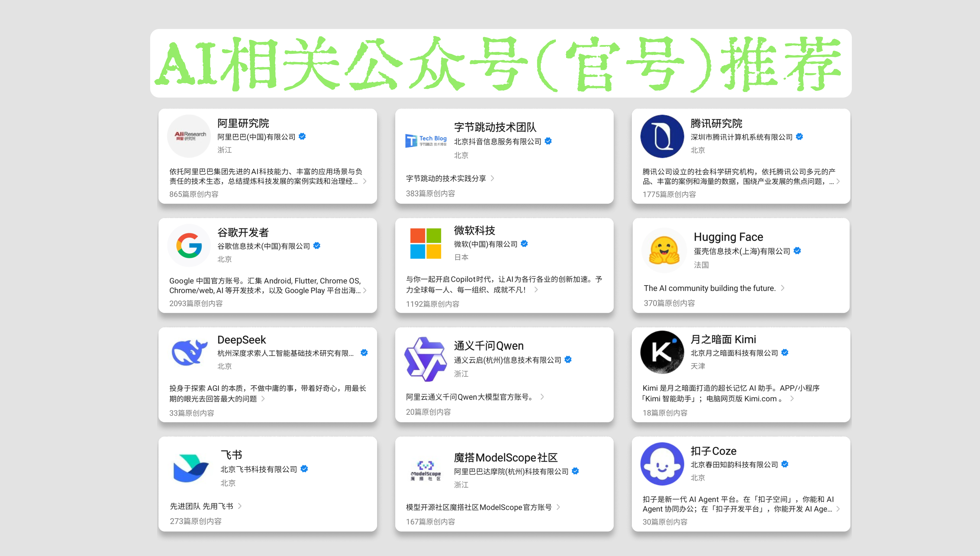
Task: Open the DeepSeek account title
Action: [x=242, y=340]
